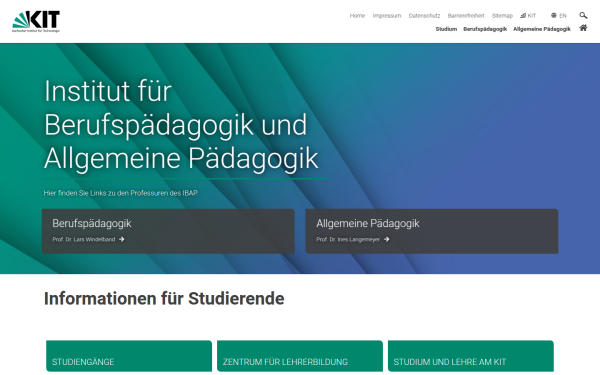
Task: Click the KIT logo
Action: pos(36,21)
